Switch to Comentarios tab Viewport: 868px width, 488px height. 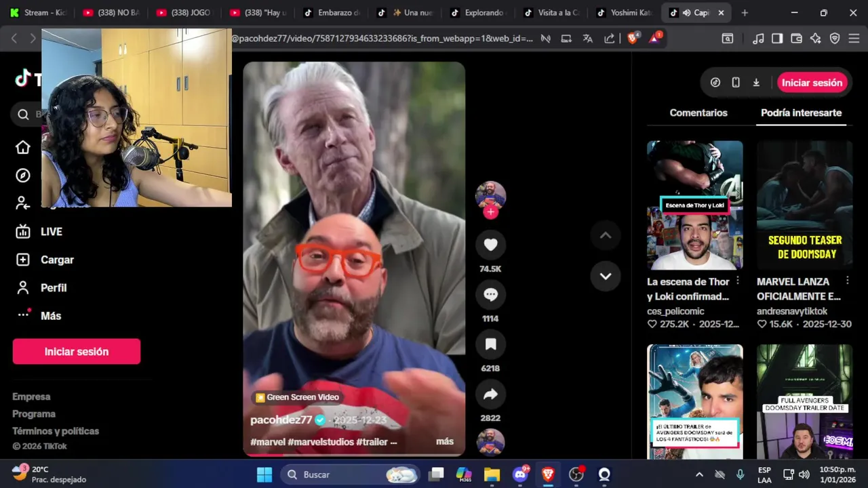tap(698, 113)
